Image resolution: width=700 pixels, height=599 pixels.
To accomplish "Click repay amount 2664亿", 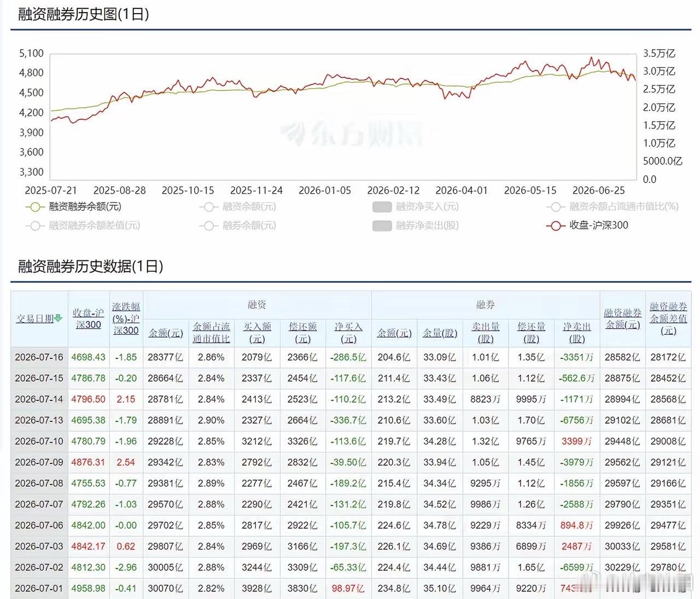I will [302, 421].
